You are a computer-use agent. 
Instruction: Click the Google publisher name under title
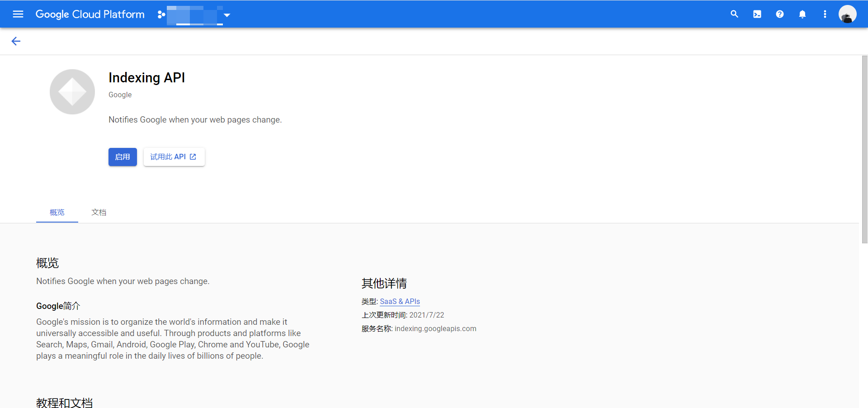[120, 95]
